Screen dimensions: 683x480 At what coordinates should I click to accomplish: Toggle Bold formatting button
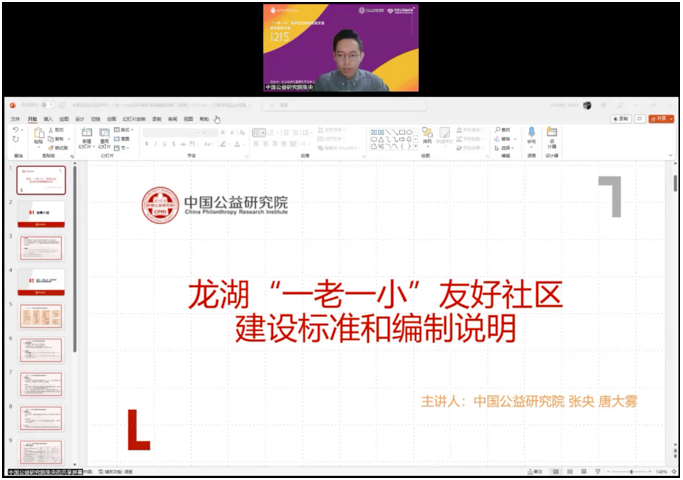[x=147, y=144]
